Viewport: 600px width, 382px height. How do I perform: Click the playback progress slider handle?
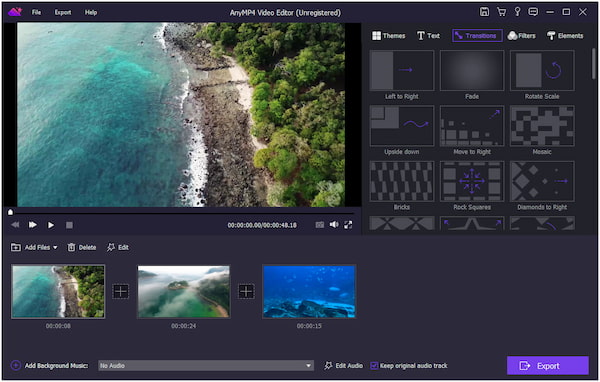(x=10, y=212)
